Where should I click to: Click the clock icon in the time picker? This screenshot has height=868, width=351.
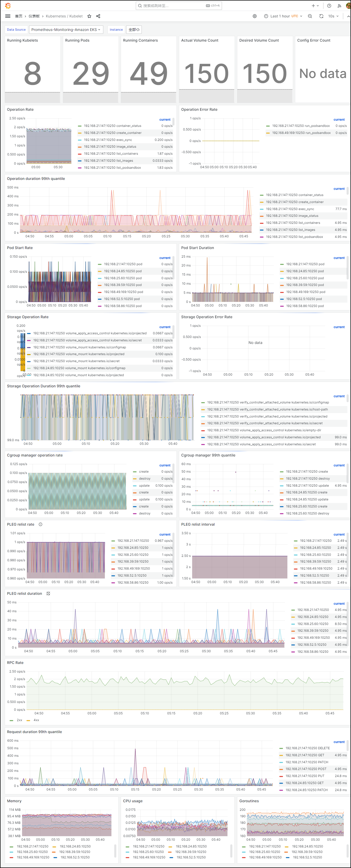point(266,16)
